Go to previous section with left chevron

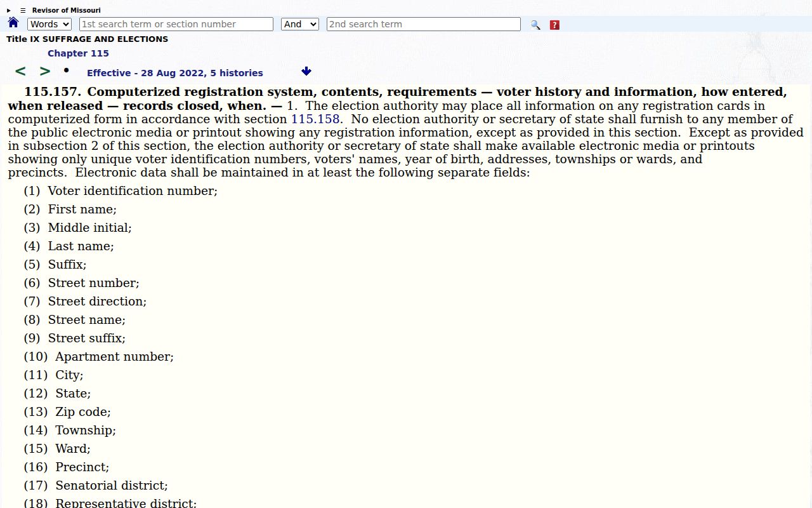coord(20,71)
